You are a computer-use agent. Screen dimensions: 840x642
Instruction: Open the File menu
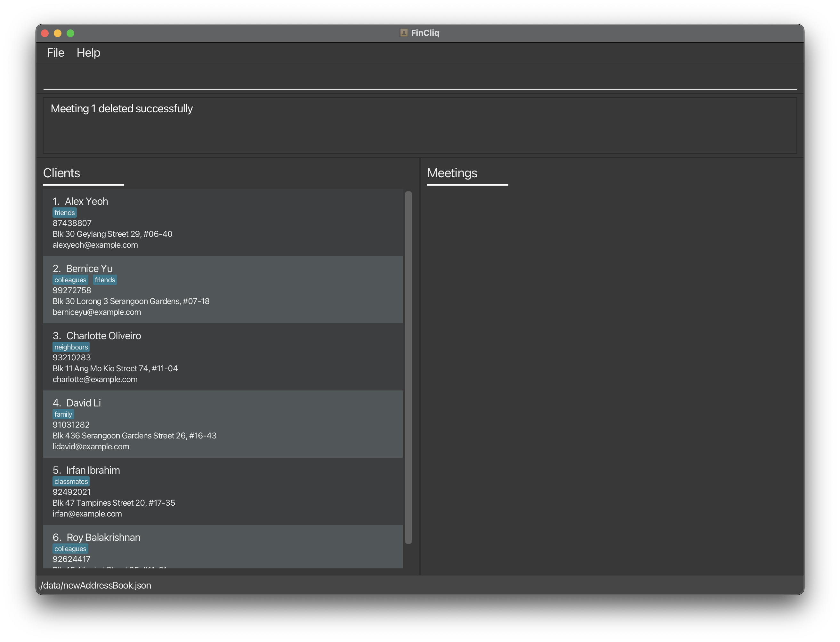(x=55, y=52)
